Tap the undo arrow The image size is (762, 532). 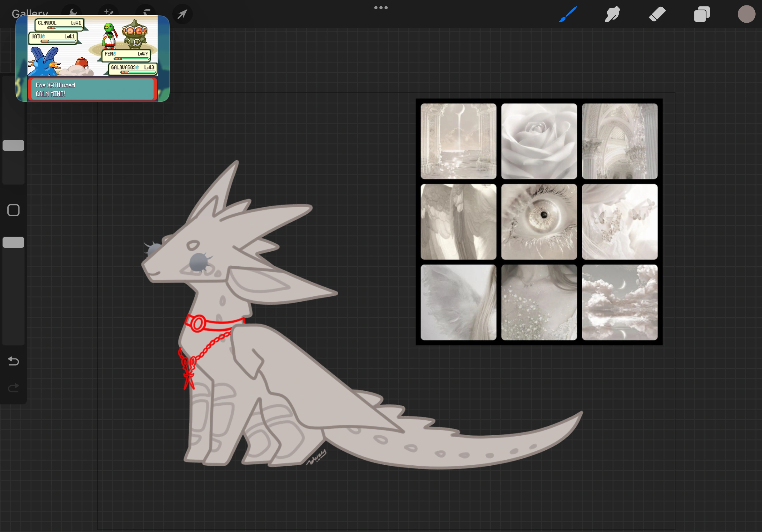[13, 361]
